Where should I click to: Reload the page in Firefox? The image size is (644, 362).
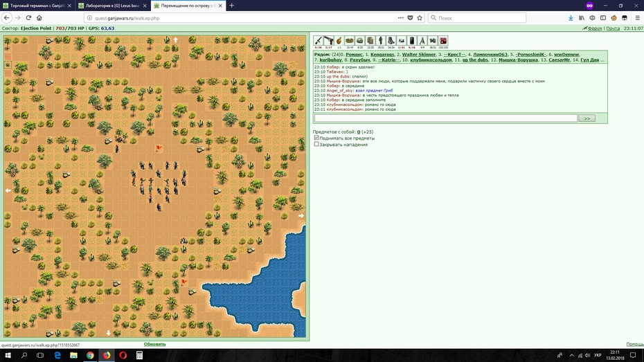(x=28, y=17)
